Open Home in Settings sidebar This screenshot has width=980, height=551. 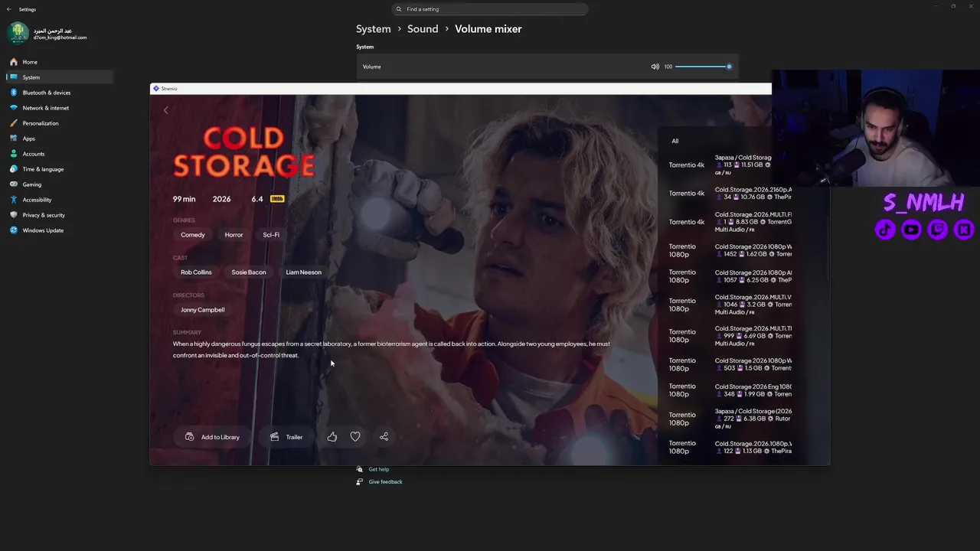click(59, 62)
